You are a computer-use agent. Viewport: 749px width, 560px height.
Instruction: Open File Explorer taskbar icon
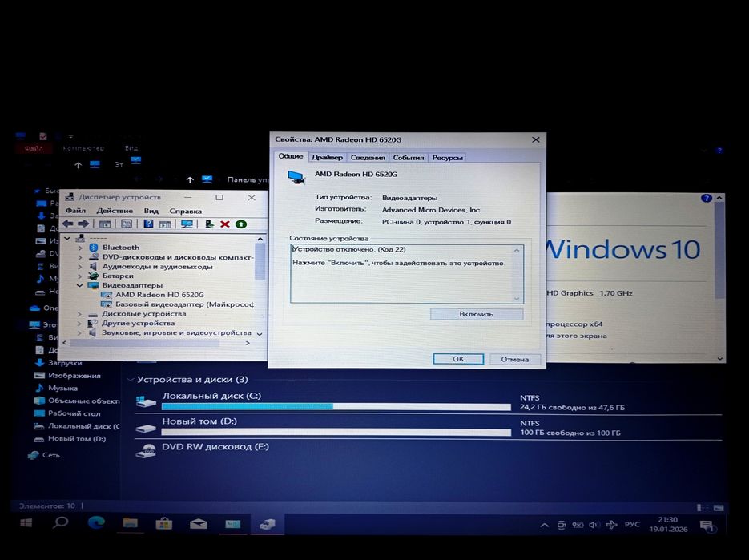130,523
